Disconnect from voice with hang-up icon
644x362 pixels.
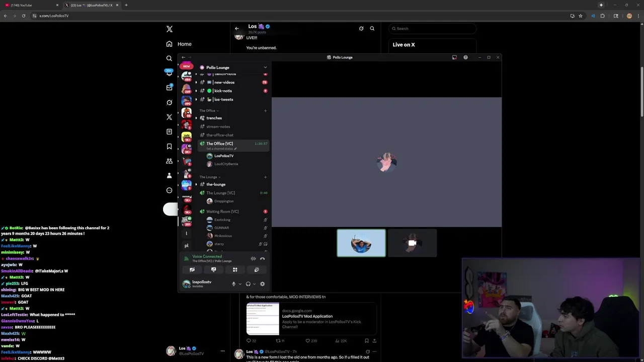point(262,258)
